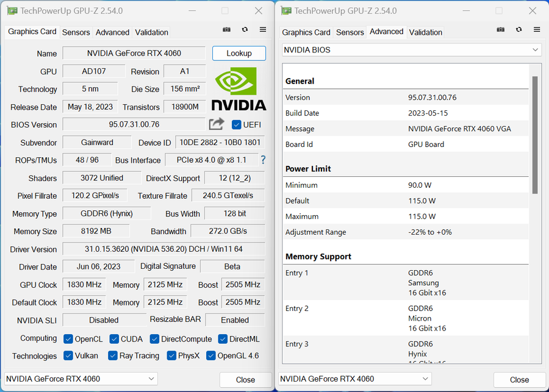Click the Advanced panel vertical scrollbar
The height and width of the screenshot is (392, 549).
point(535,135)
